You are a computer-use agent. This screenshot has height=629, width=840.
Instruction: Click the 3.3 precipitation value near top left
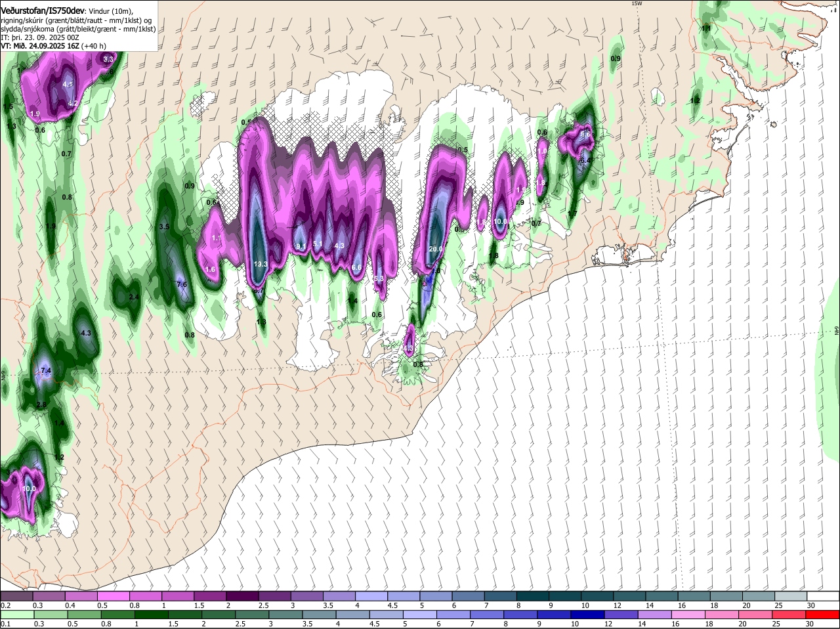coord(108,59)
